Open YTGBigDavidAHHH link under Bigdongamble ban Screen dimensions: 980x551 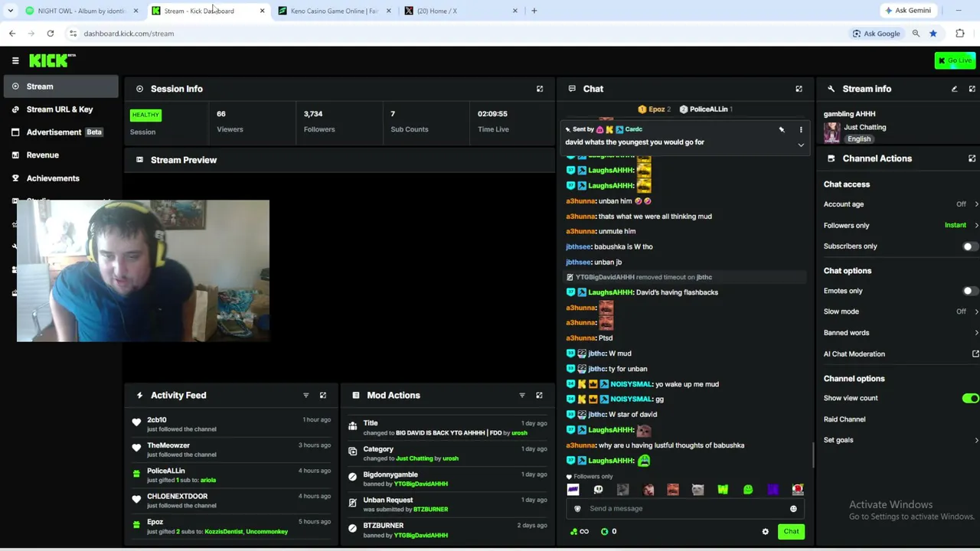point(420,484)
